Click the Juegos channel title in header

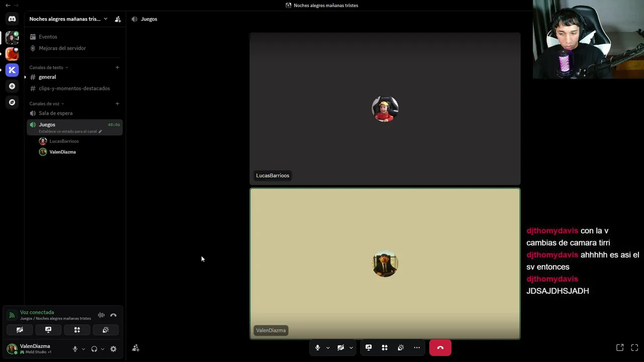coord(149,19)
